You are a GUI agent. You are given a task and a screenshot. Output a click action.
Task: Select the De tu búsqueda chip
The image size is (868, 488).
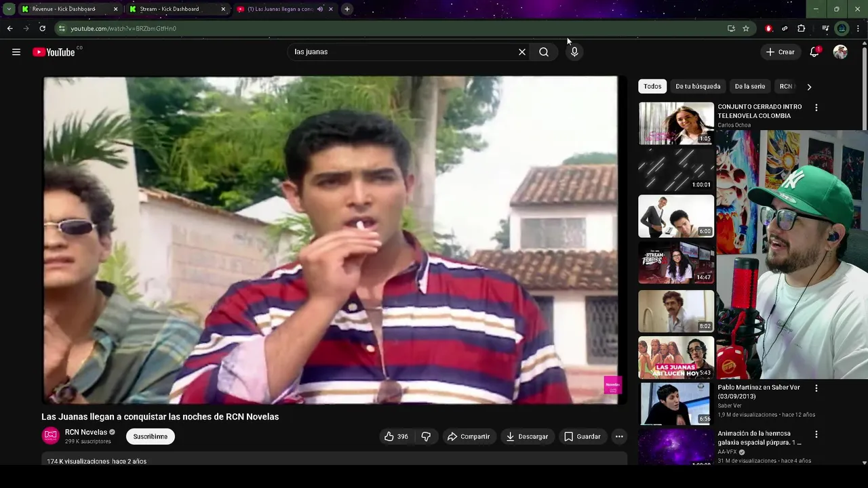(698, 87)
